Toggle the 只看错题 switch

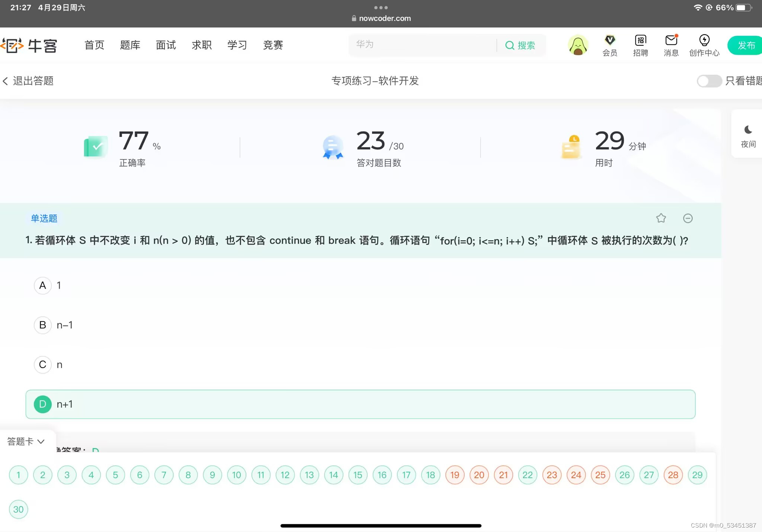pyautogui.click(x=709, y=81)
